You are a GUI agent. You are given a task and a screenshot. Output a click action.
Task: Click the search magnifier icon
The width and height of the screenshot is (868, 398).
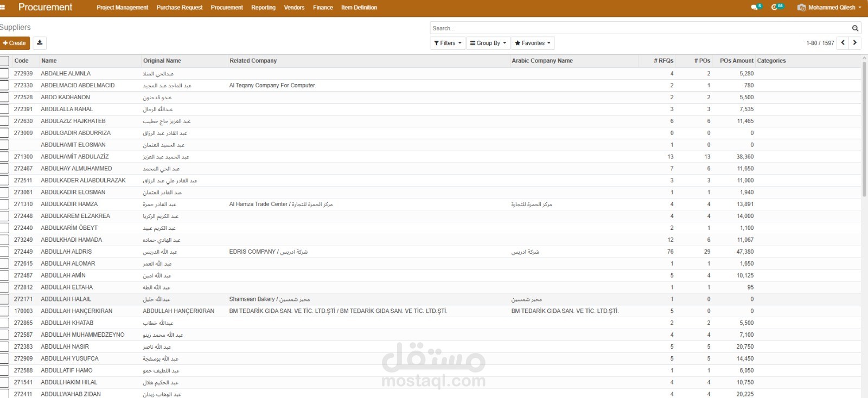[x=855, y=28]
